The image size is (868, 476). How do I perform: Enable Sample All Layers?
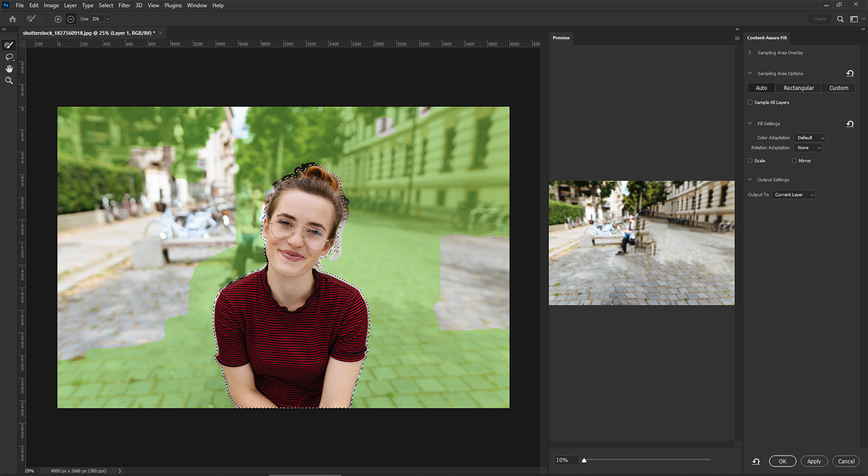(x=750, y=102)
